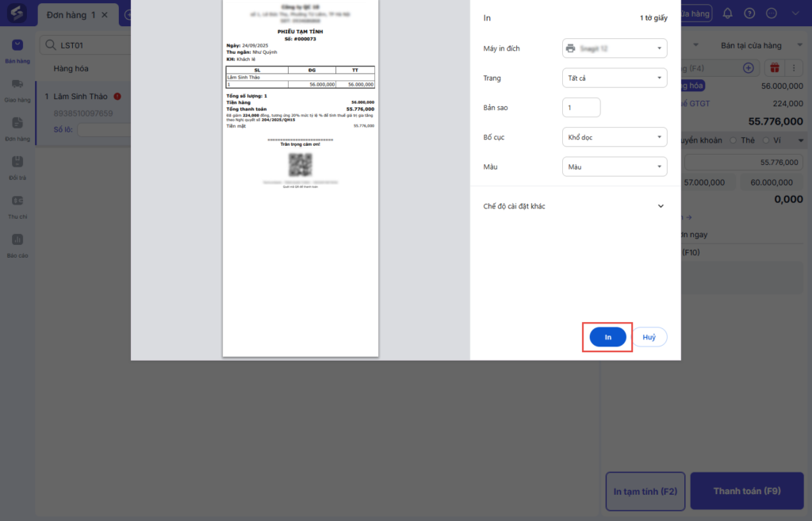The width and height of the screenshot is (812, 521).
Task: Open the Bố cục layout dropdown
Action: 615,137
